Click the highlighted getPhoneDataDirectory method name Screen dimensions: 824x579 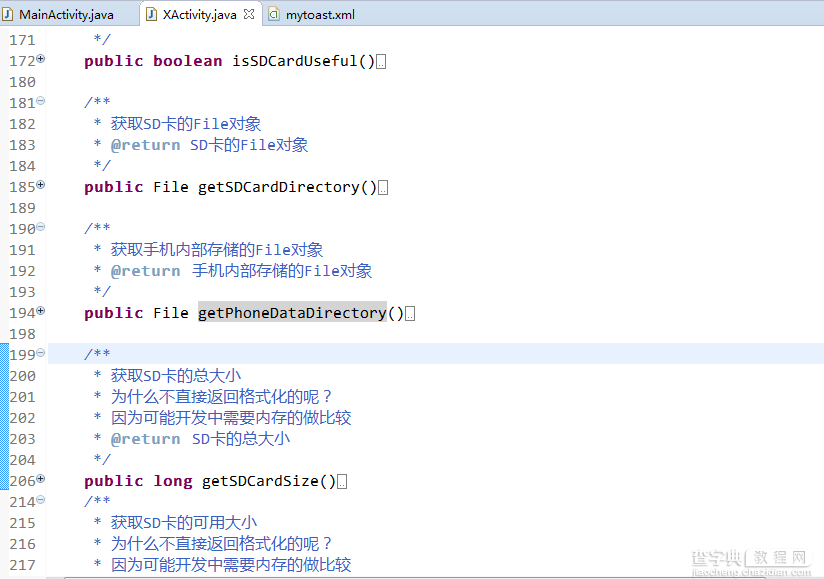pos(292,313)
